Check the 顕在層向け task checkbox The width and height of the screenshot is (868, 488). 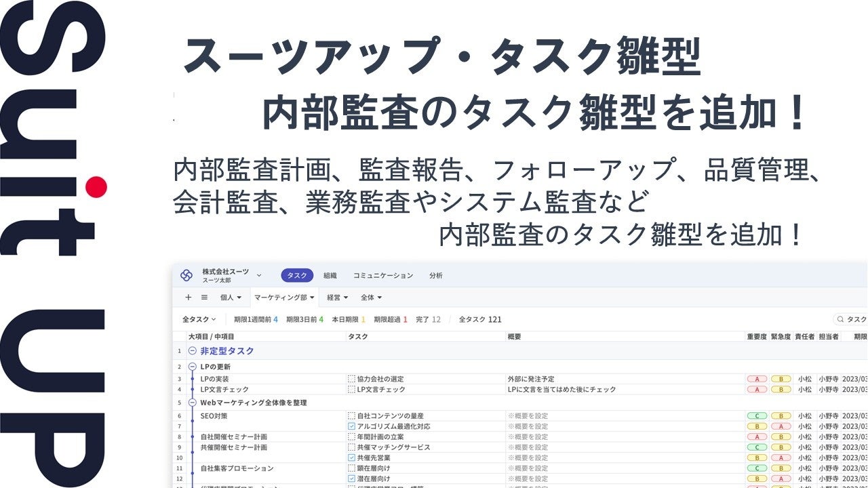click(x=351, y=468)
